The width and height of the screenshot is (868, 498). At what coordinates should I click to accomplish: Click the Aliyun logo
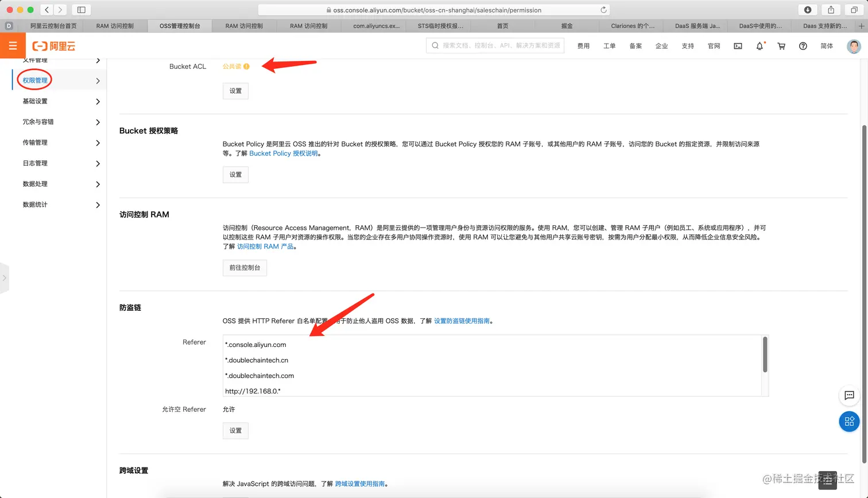click(54, 46)
